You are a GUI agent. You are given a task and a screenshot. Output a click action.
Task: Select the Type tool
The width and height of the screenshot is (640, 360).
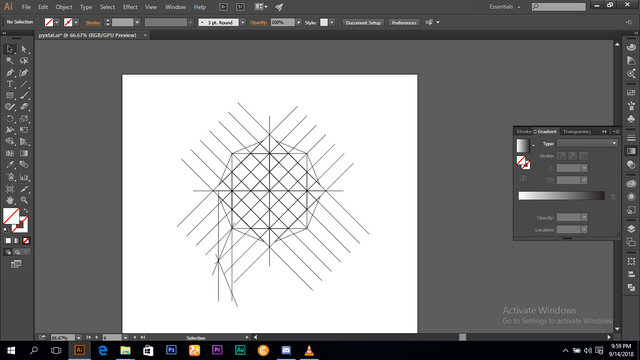pos(9,84)
